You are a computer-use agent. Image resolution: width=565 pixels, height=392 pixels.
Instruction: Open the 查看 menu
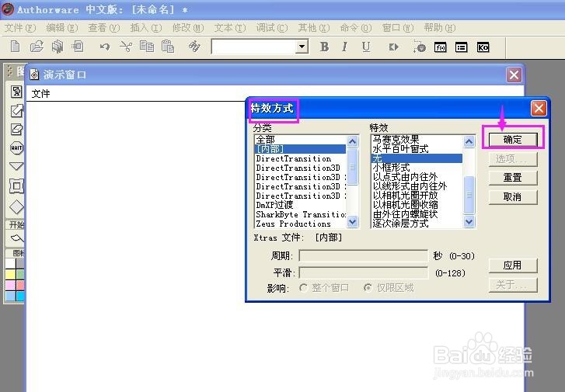(x=104, y=28)
